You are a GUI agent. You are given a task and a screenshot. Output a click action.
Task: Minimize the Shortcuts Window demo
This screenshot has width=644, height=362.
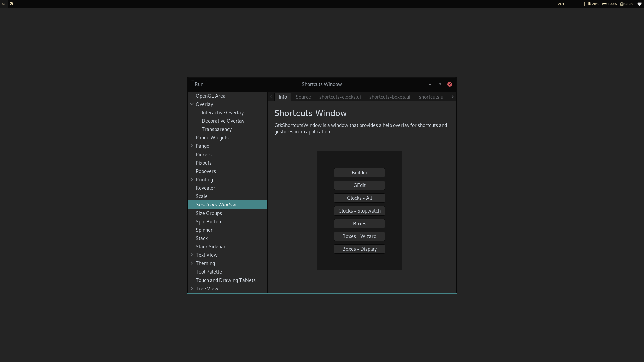point(429,84)
